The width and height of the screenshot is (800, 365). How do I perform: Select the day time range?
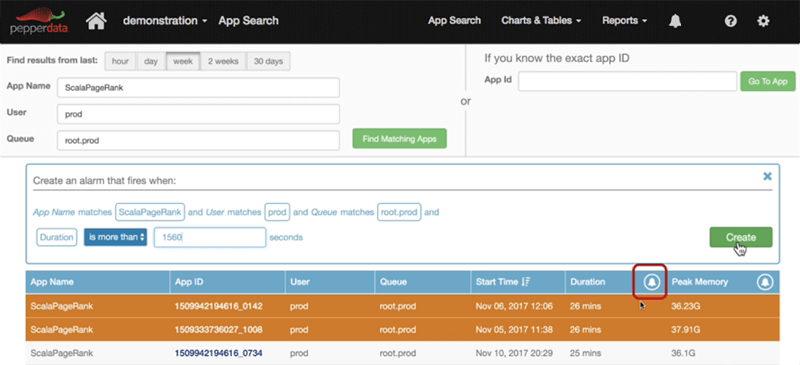click(151, 61)
